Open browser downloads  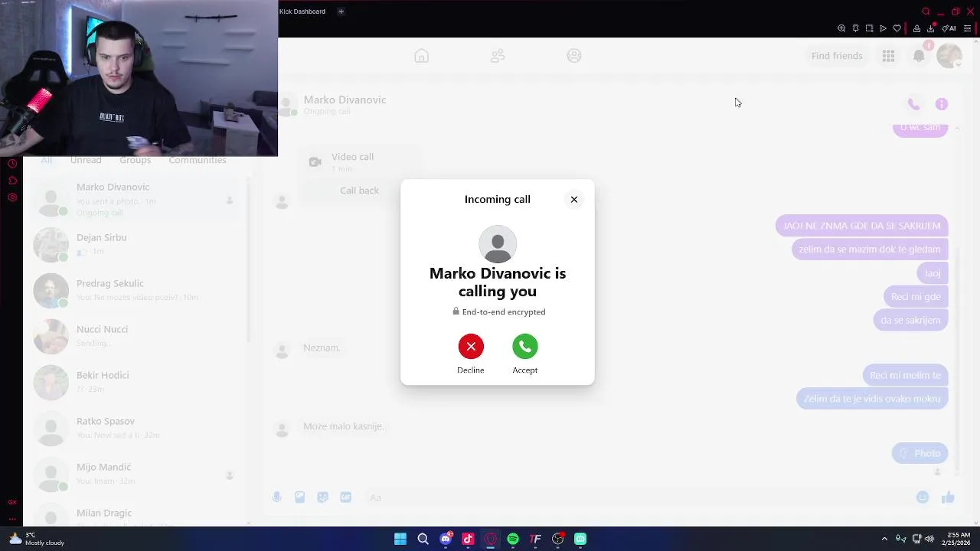tap(930, 28)
